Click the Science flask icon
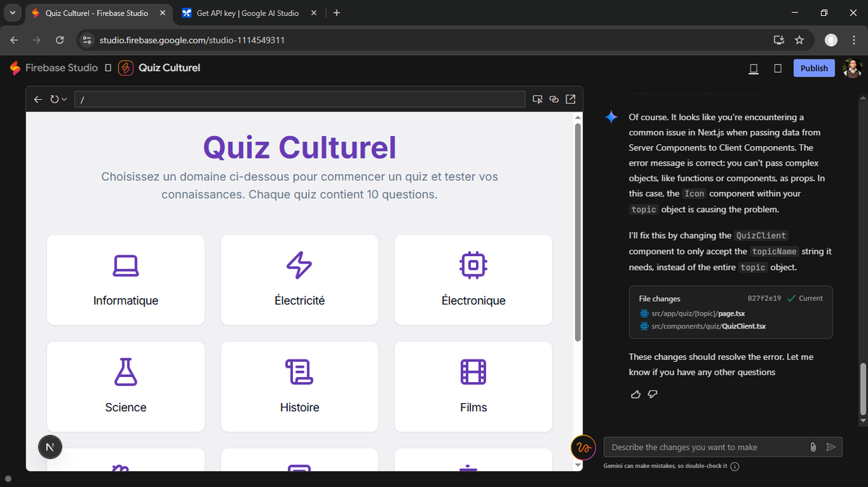The image size is (868, 487). (126, 373)
